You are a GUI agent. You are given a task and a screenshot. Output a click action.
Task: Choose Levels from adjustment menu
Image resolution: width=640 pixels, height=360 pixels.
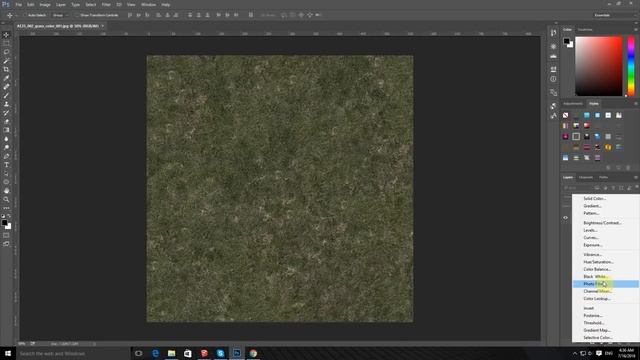(605, 230)
